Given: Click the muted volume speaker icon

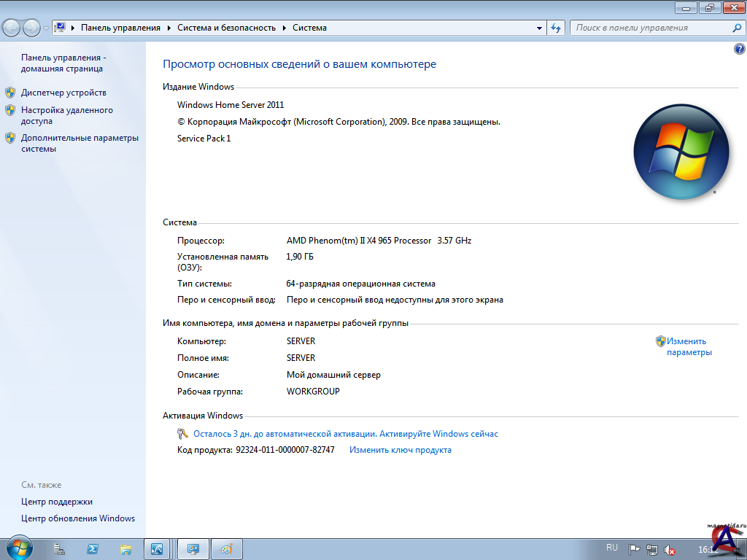Looking at the screenshot, I should (x=669, y=550).
